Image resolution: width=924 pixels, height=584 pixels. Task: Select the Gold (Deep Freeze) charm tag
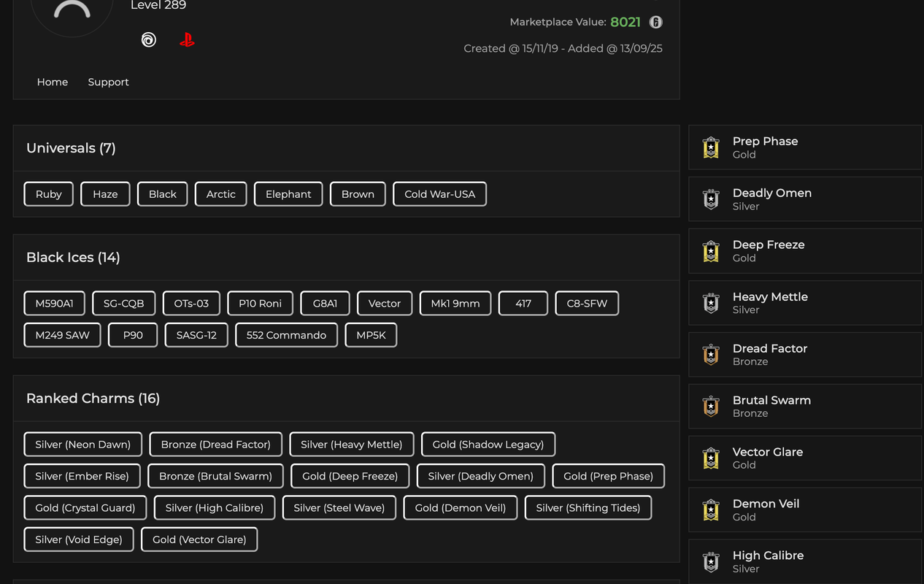(x=350, y=476)
